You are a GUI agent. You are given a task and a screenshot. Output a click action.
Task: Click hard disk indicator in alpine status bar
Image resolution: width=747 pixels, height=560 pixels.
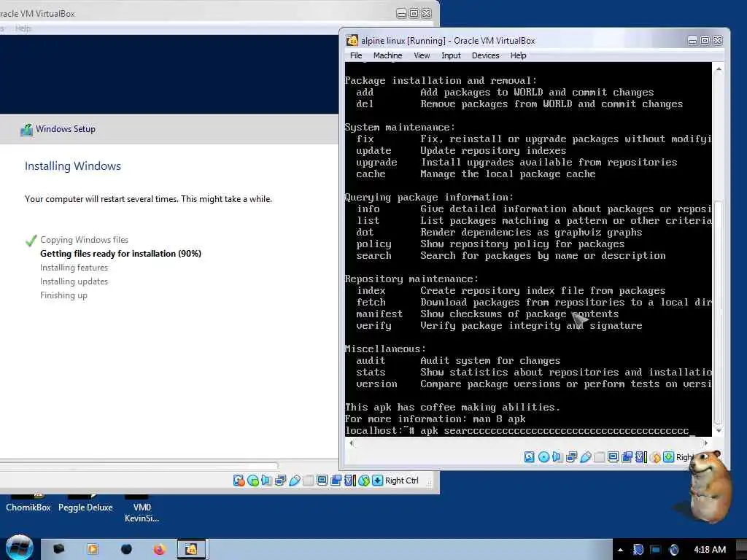530,457
